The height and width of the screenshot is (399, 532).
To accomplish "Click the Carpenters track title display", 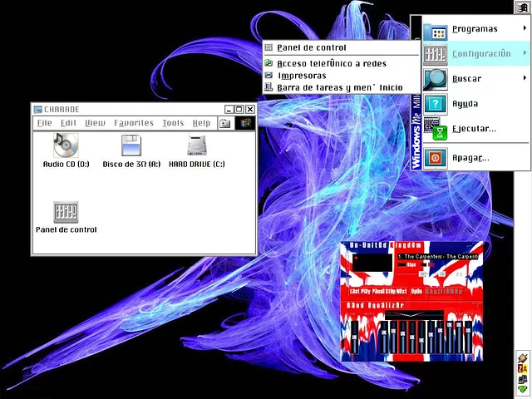I will click(438, 257).
